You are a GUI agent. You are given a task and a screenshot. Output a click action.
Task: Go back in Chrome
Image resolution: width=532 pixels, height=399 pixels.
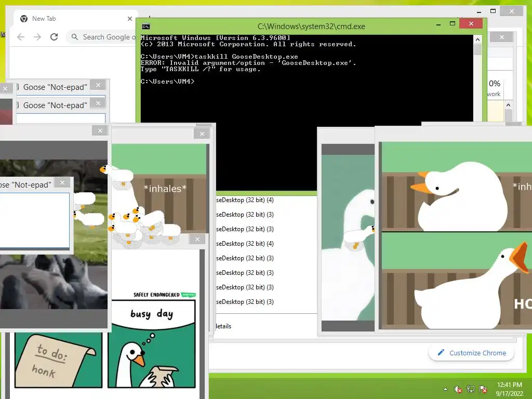click(21, 37)
